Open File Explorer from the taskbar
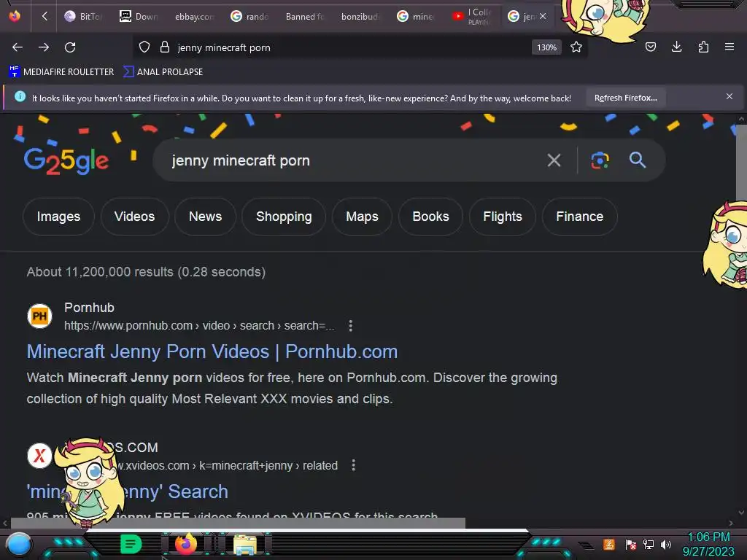Image resolution: width=747 pixels, height=560 pixels. [x=245, y=544]
